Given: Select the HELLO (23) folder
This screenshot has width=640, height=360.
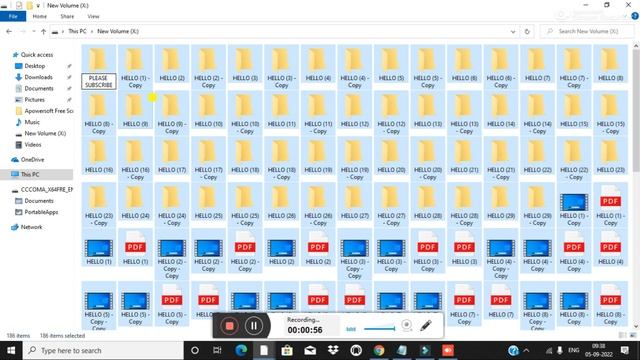Looking at the screenshot, I should point(610,156).
